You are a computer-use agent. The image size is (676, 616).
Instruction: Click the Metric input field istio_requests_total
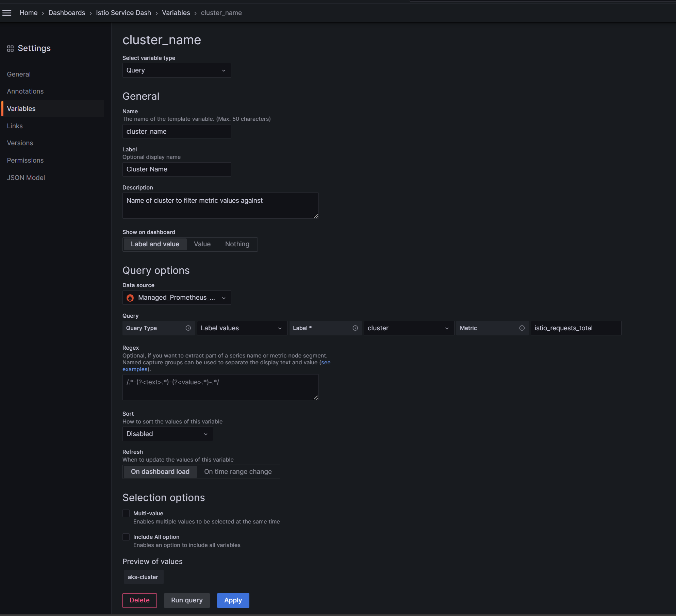coord(576,328)
